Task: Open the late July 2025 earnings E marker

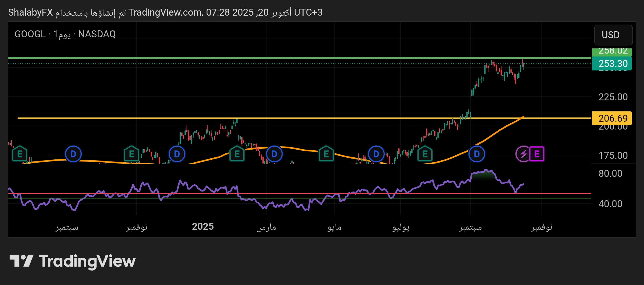Action: pyautogui.click(x=425, y=154)
